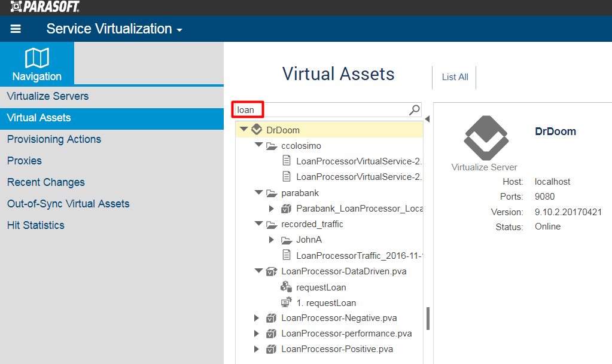
Task: Click the ports value '9080'
Action: [544, 197]
